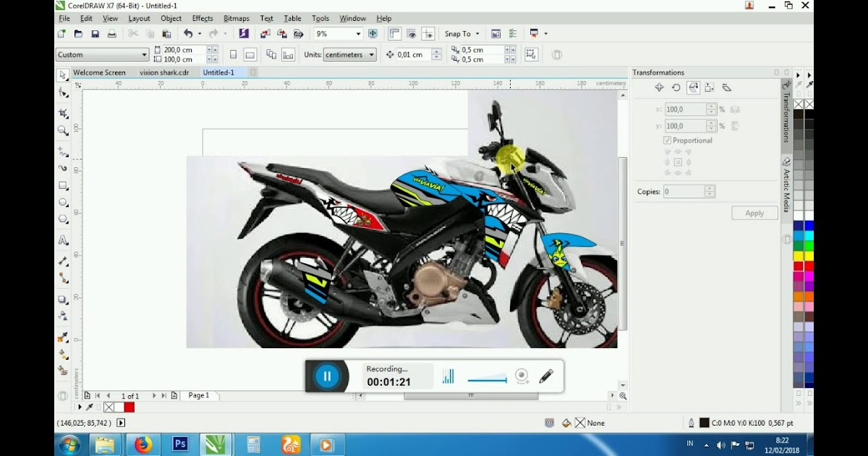Open Transformations Size mode
This screenshot has width=868, height=456.
point(710,88)
